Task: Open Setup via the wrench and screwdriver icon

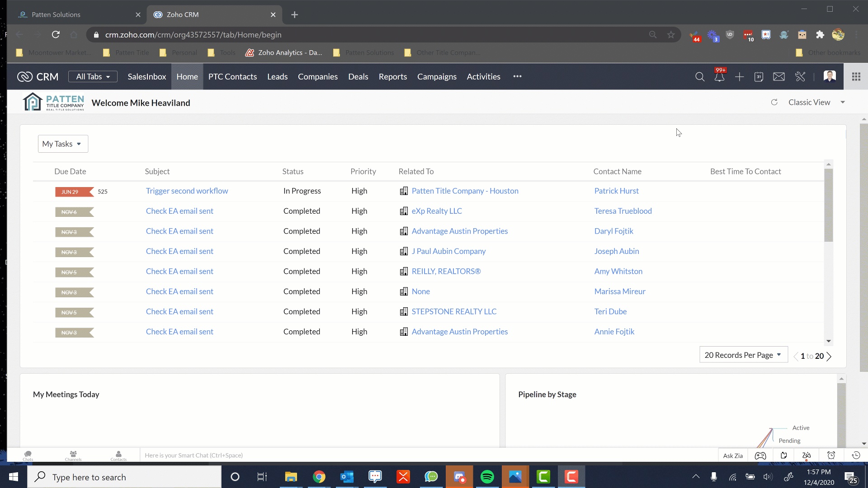Action: pyautogui.click(x=800, y=77)
